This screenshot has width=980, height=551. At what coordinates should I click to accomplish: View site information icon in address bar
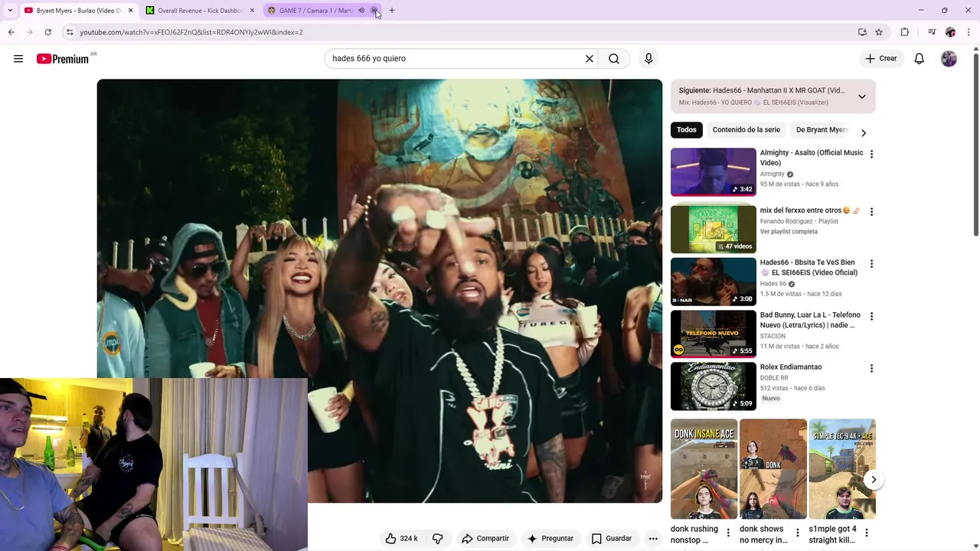coord(70,32)
